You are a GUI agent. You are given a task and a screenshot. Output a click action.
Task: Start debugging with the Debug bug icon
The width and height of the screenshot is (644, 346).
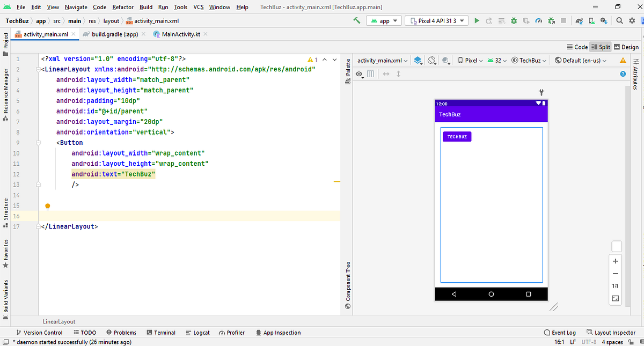click(x=513, y=20)
